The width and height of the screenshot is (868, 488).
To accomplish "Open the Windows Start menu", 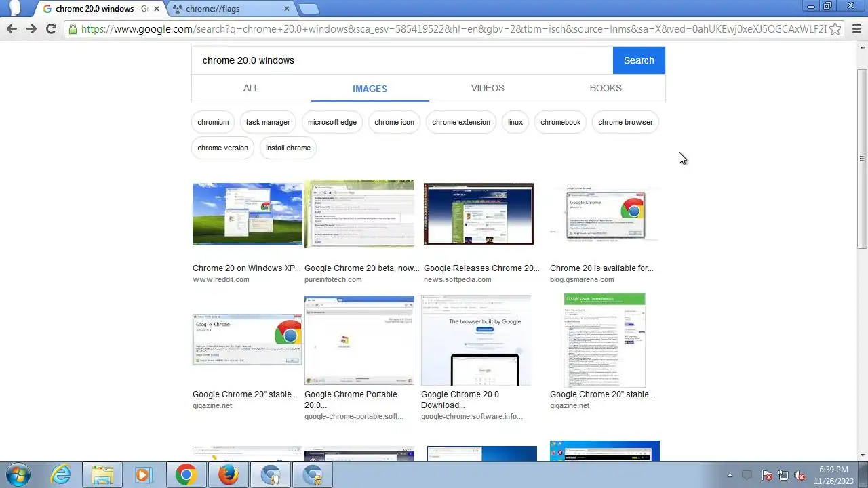I will point(18,474).
